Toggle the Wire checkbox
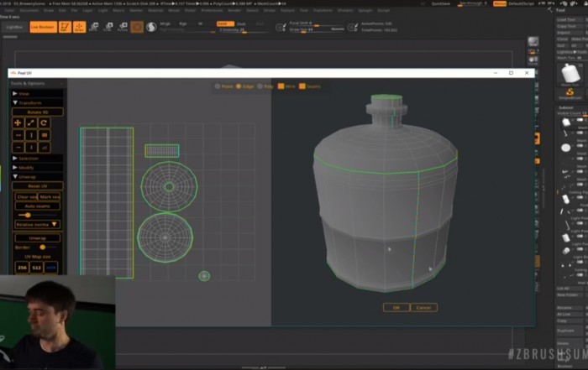588x370 pixels. pyautogui.click(x=281, y=86)
